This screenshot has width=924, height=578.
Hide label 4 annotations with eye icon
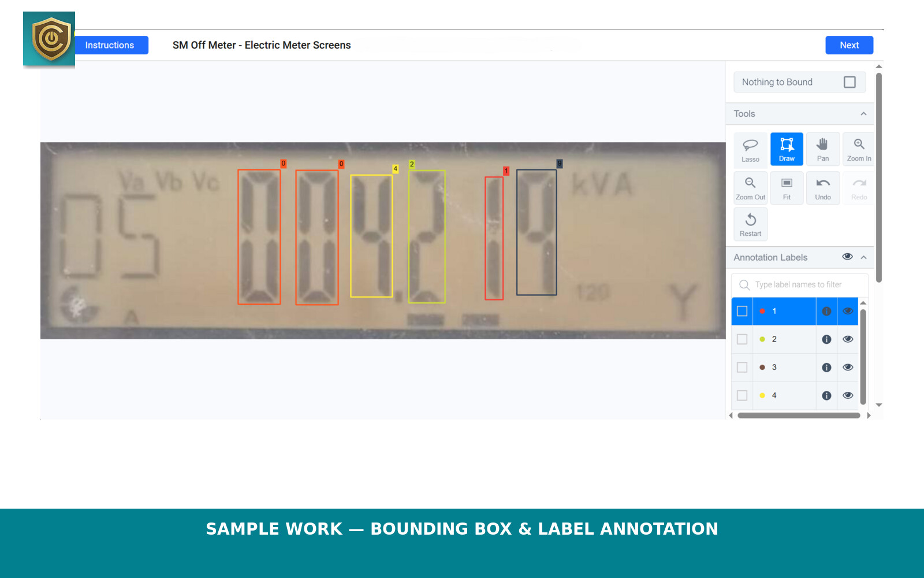(x=848, y=396)
